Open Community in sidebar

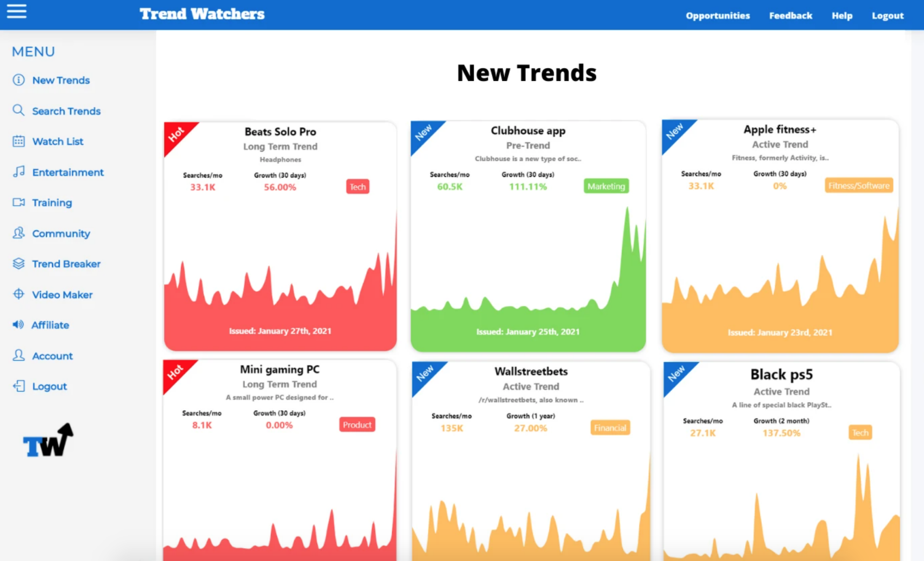pos(61,233)
